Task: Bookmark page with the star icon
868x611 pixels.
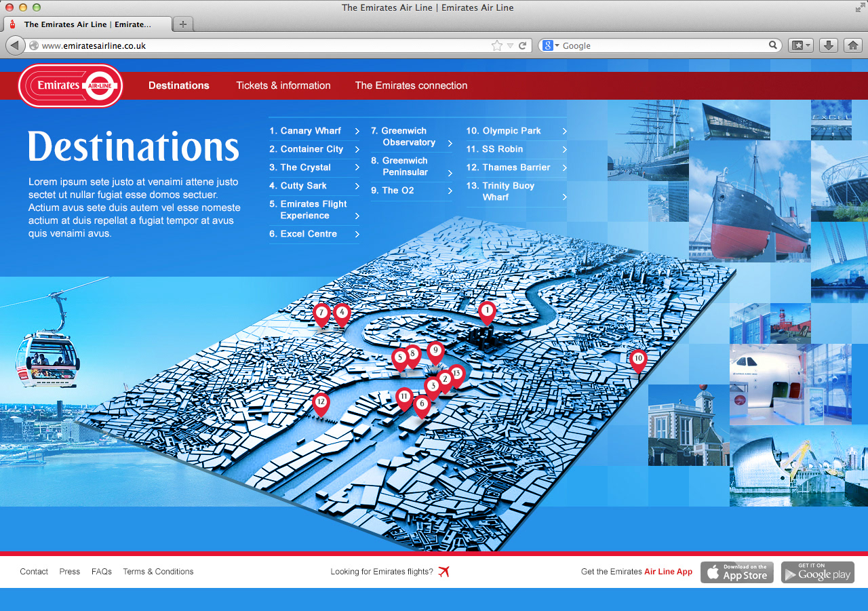Action: (x=497, y=45)
